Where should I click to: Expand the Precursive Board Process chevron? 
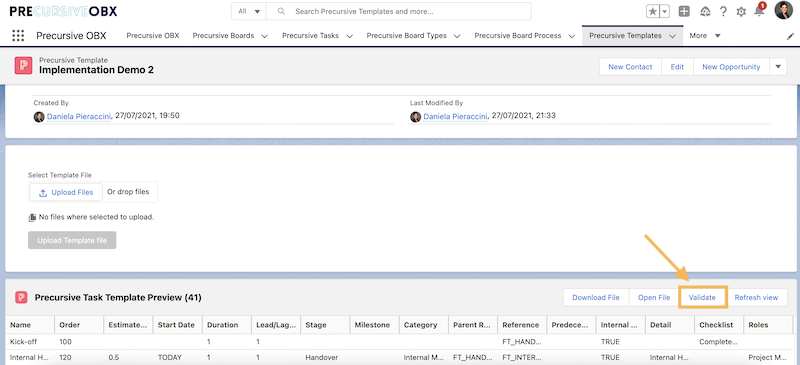[571, 36]
